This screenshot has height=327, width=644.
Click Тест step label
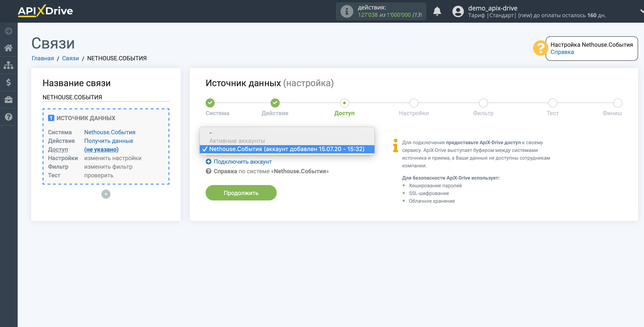coord(553,113)
